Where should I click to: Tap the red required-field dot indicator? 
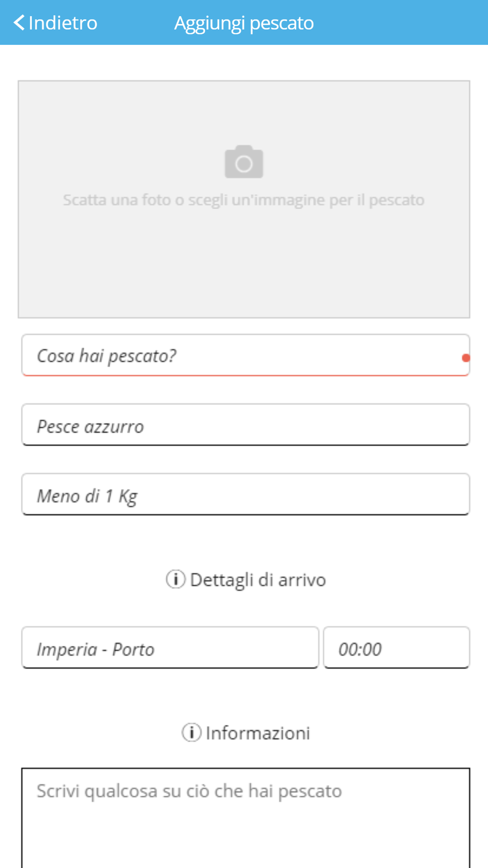pos(466,358)
